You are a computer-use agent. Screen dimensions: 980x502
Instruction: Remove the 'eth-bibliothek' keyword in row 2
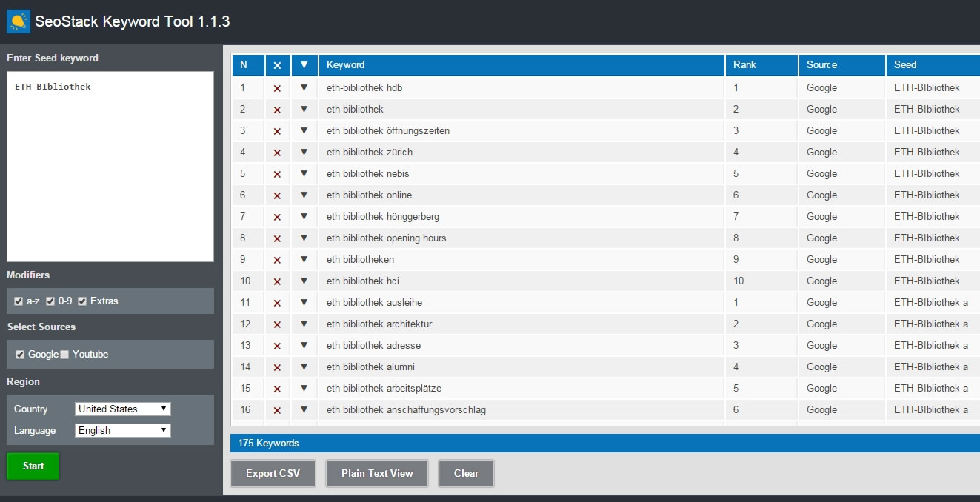point(277,110)
